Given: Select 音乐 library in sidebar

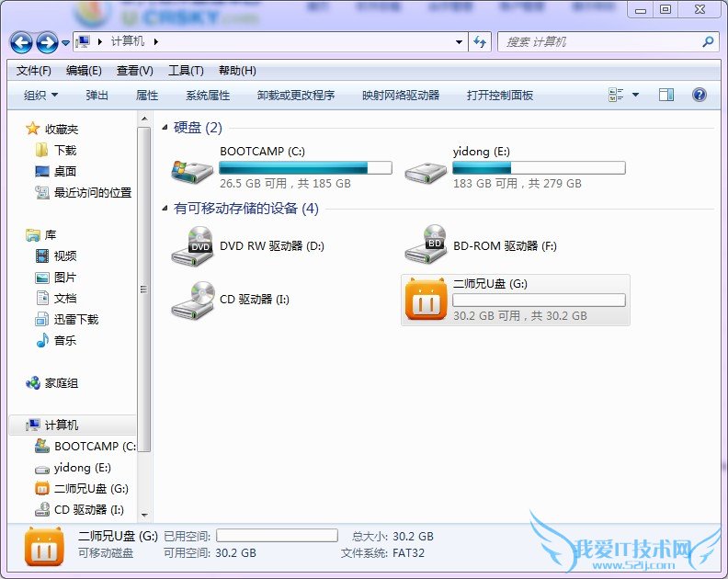Looking at the screenshot, I should tap(56, 340).
